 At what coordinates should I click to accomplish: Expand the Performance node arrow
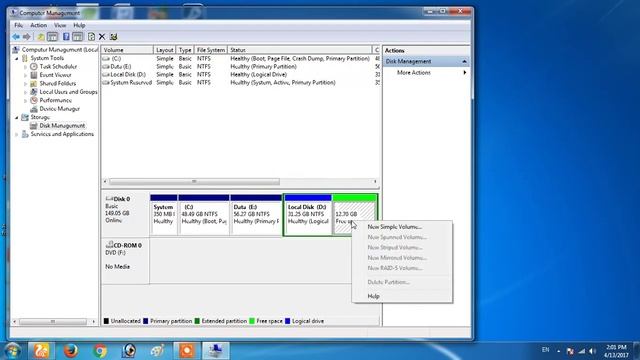pos(26,100)
